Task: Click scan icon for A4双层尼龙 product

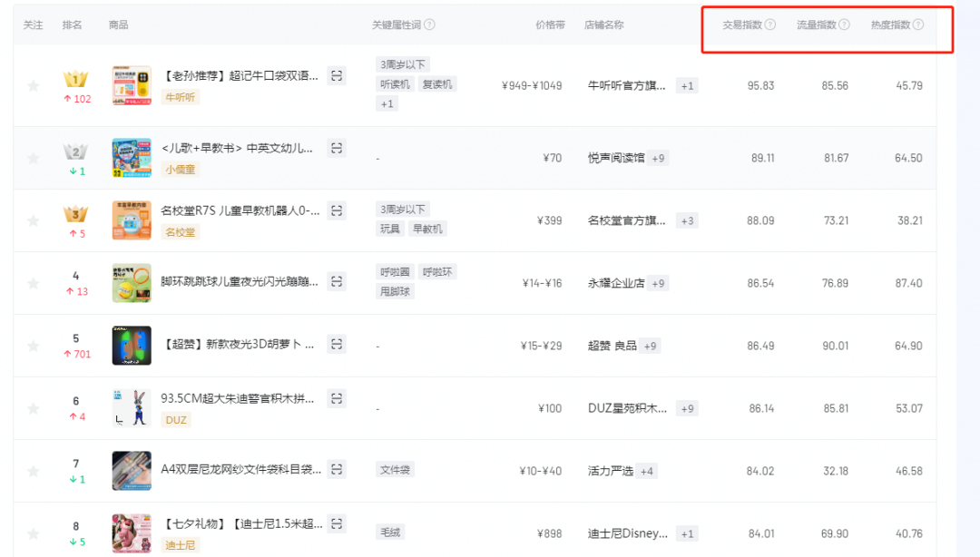Action: click(x=337, y=469)
